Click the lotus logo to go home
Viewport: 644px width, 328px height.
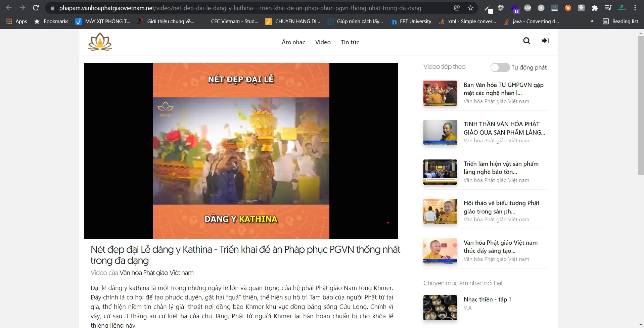pos(100,42)
